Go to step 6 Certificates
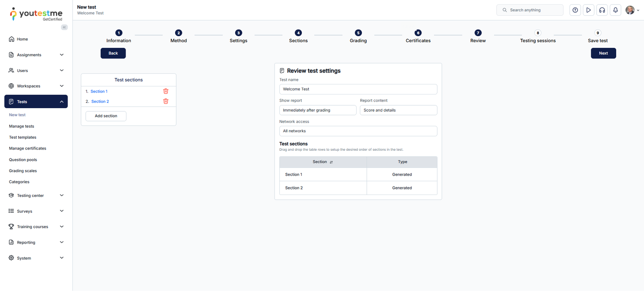 [418, 36]
